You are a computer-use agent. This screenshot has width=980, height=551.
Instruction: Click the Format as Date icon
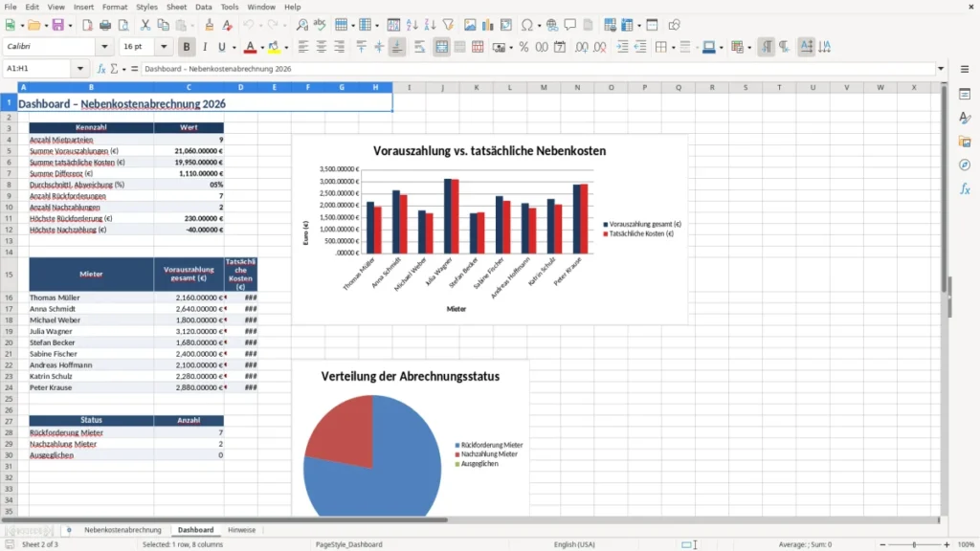(x=560, y=47)
